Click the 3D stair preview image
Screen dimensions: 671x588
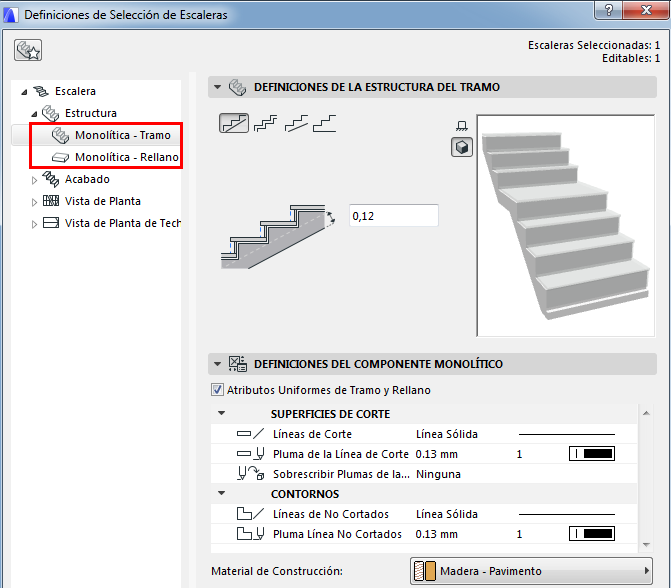pos(566,226)
